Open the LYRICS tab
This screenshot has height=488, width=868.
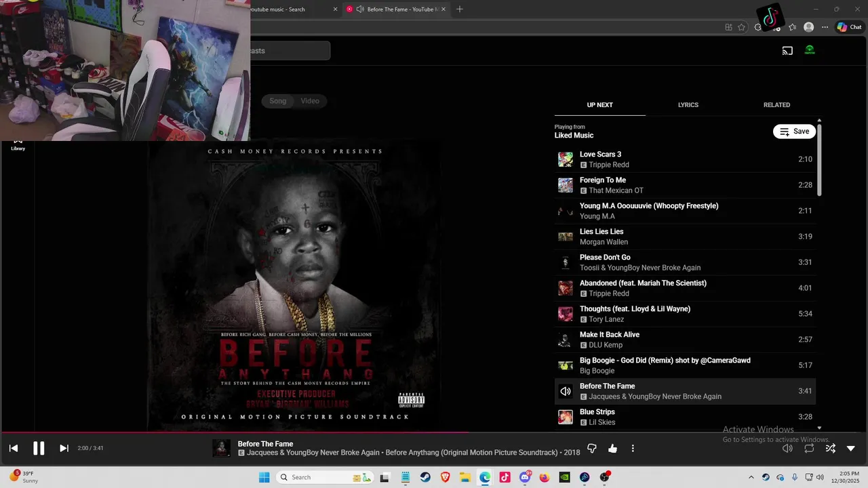click(x=688, y=105)
